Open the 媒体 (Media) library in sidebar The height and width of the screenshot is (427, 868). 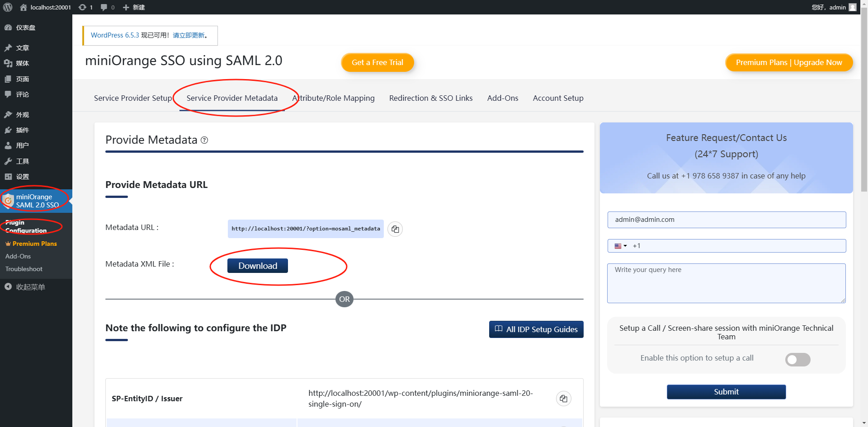point(22,63)
